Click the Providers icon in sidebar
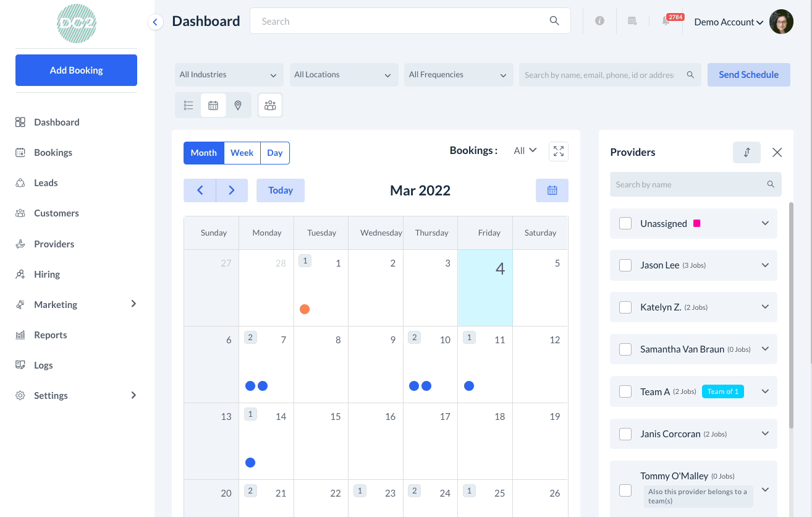Viewport: 812px width, 517px height. pos(20,244)
